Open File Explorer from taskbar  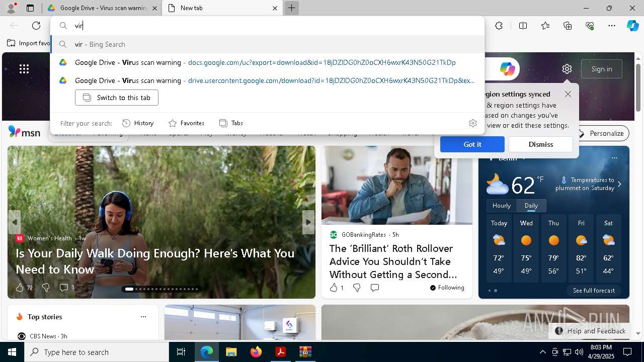click(231, 352)
